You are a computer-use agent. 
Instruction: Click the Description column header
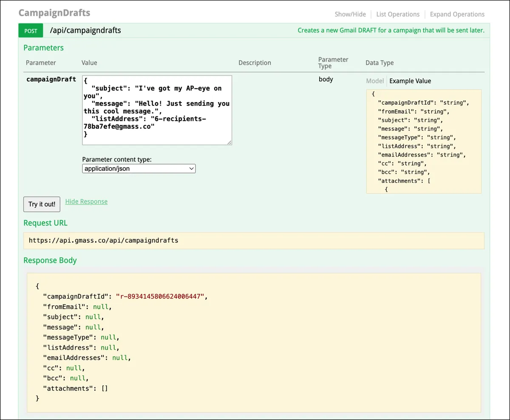tap(255, 62)
